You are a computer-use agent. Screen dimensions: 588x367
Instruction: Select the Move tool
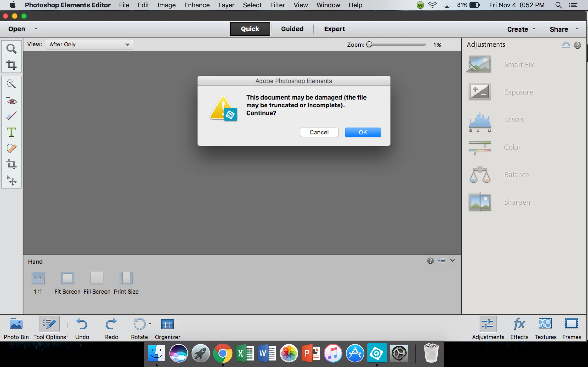[x=11, y=181]
